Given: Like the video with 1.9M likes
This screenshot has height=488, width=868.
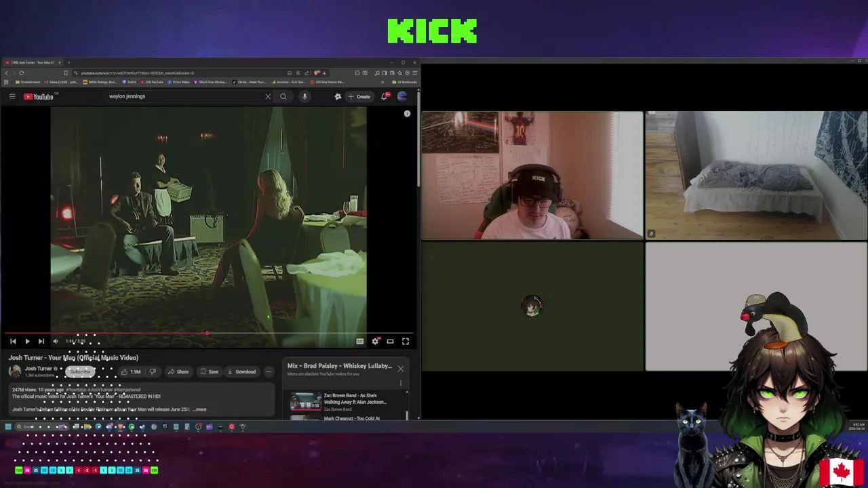Looking at the screenshot, I should coord(130,371).
